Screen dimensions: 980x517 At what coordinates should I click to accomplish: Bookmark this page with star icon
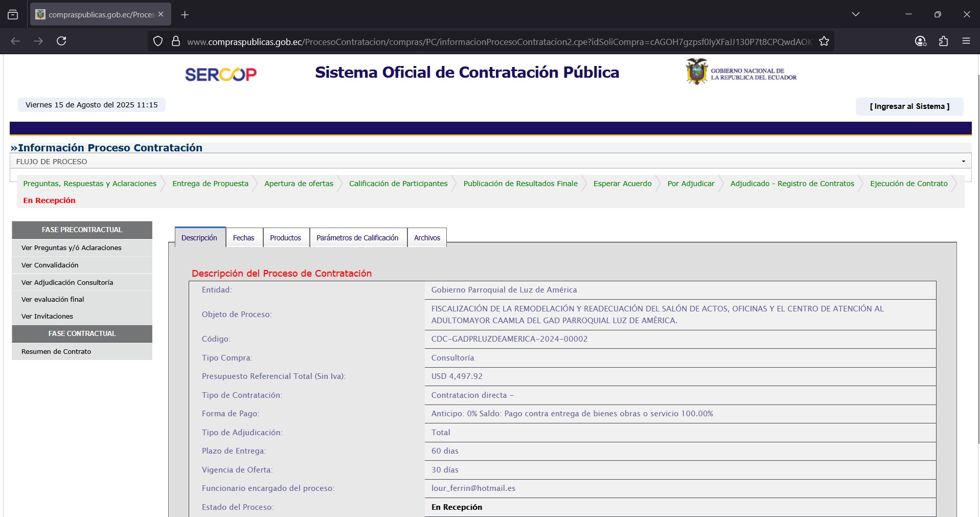pyautogui.click(x=824, y=41)
